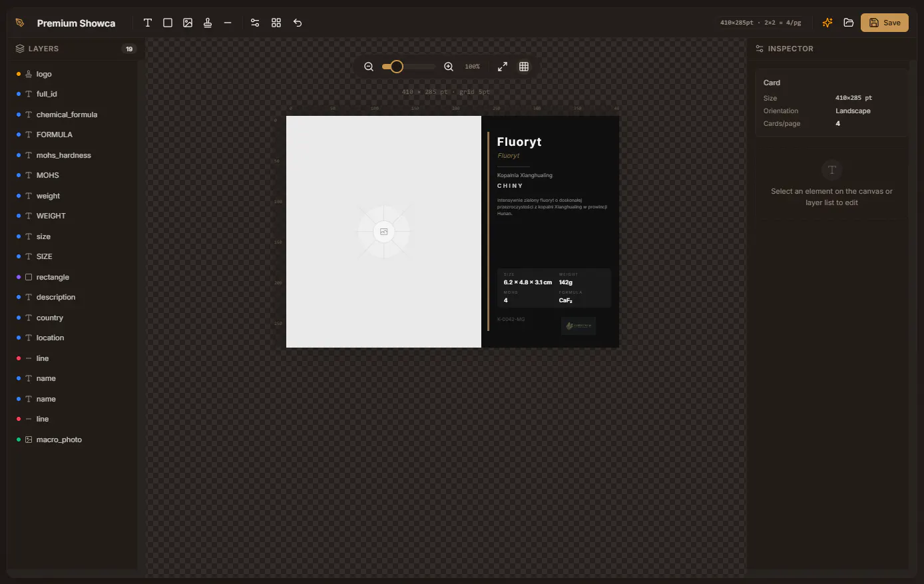Click the layer count badge 19
Screen dimensions: 924x584
[x=129, y=49]
